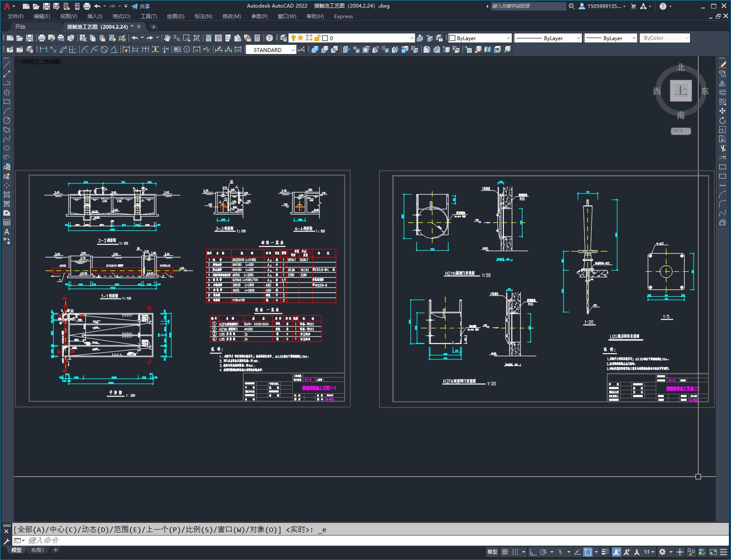Click the command line input field

coord(372,541)
